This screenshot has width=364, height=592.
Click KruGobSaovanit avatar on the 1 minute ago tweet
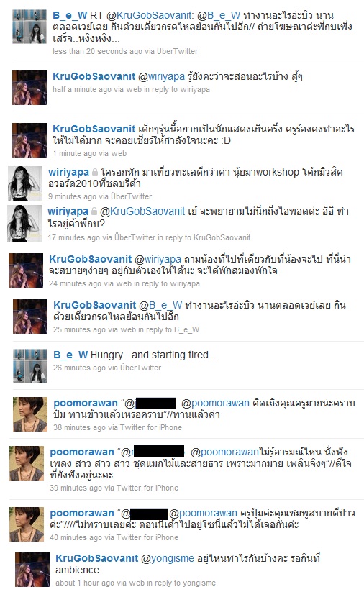click(x=29, y=140)
